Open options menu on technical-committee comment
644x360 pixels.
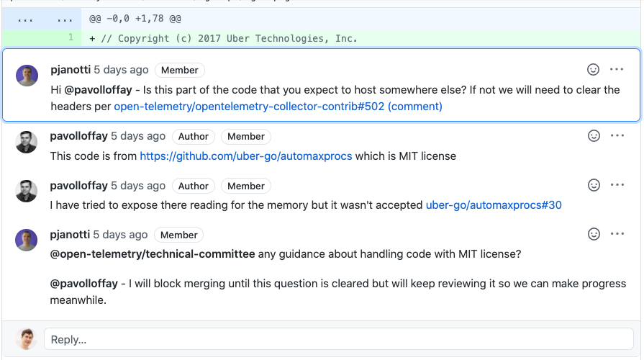[617, 234]
